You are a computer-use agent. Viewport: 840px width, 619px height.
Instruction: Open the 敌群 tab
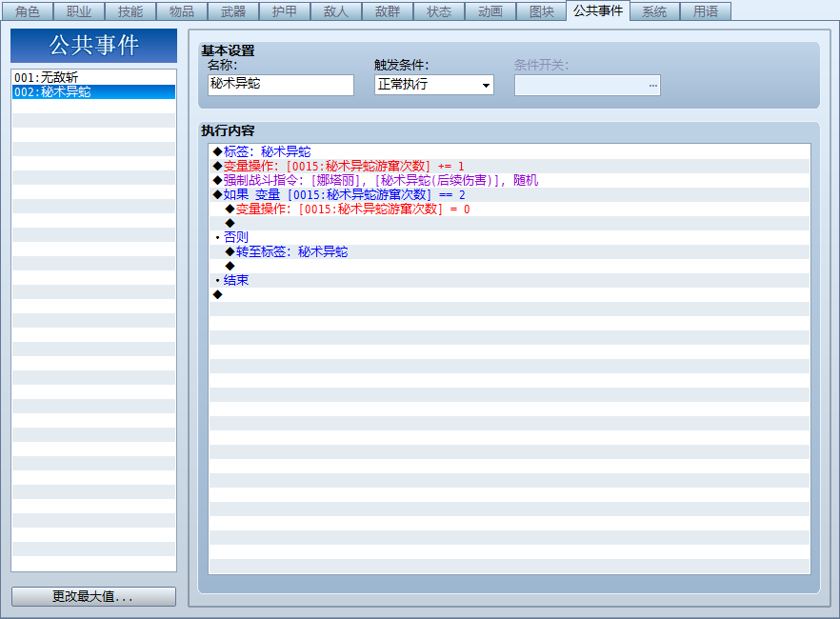click(388, 11)
